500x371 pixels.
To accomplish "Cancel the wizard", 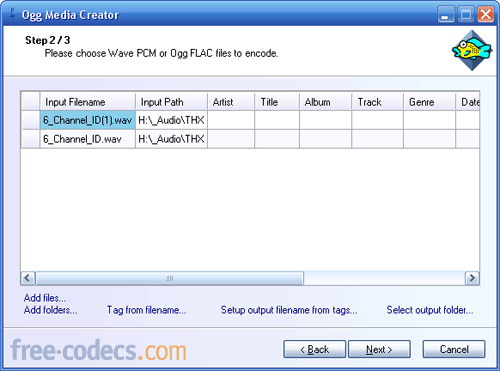I will [x=454, y=349].
